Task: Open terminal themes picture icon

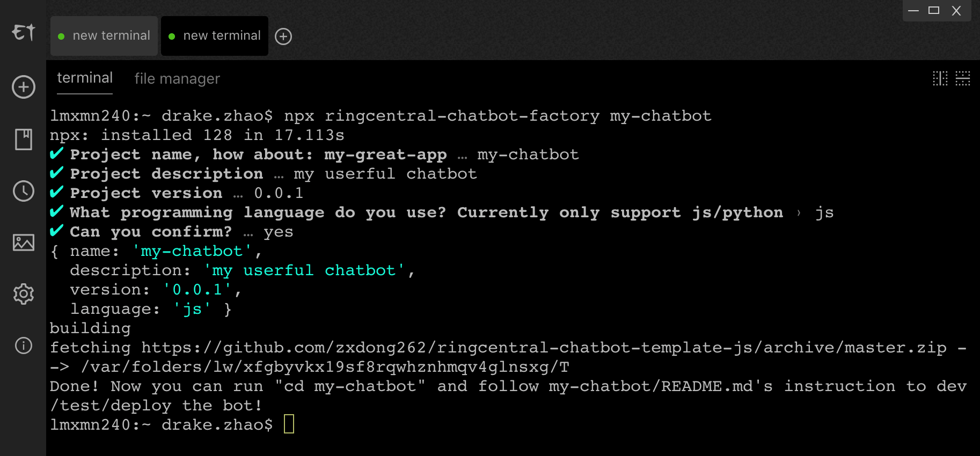Action: pos(24,242)
